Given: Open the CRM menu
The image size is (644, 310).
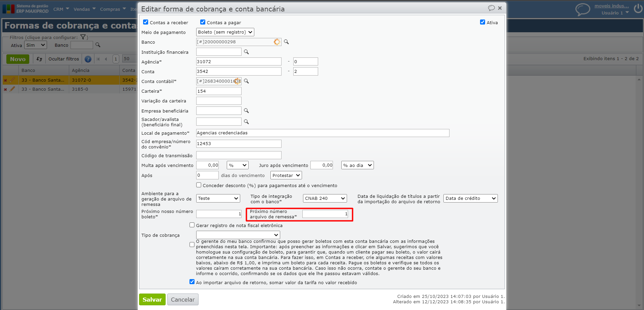Looking at the screenshot, I should (x=61, y=9).
